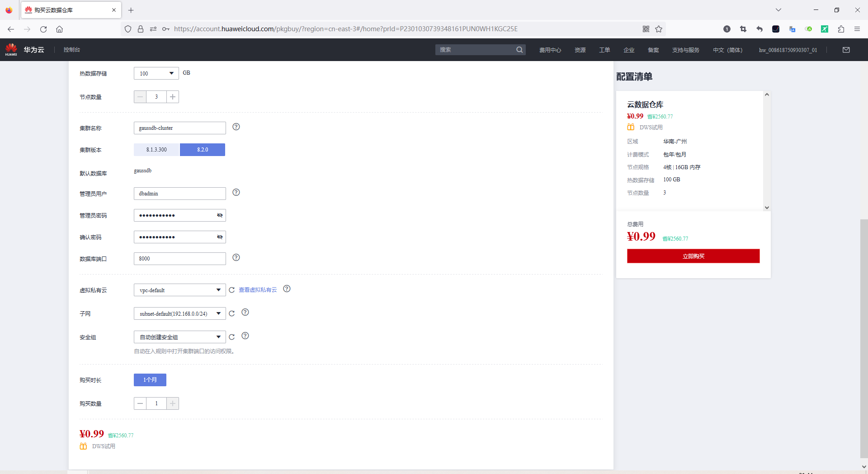This screenshot has width=868, height=474.
Task: Close the 购买云数据仓库 browser tab
Action: point(114,10)
